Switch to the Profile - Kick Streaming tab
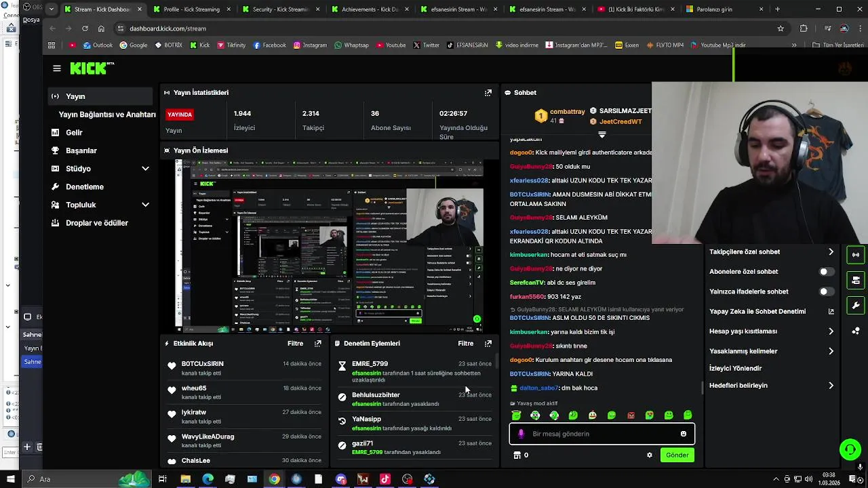 pyautogui.click(x=193, y=9)
